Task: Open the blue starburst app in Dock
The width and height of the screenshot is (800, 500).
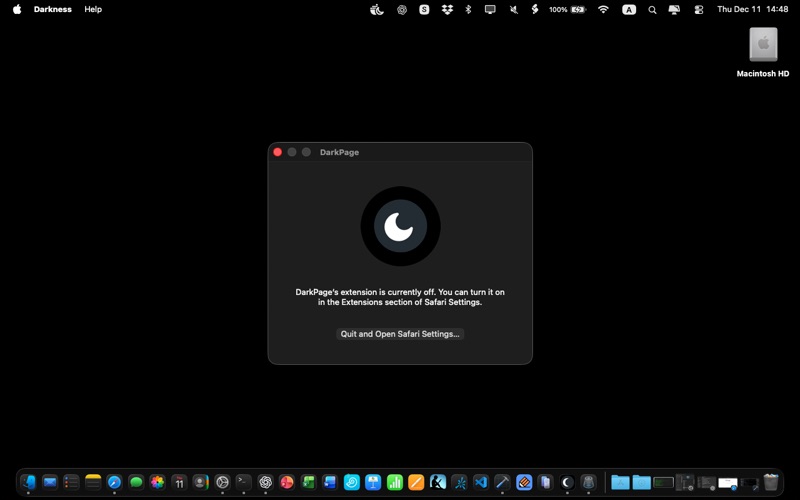Action: (x=460, y=482)
